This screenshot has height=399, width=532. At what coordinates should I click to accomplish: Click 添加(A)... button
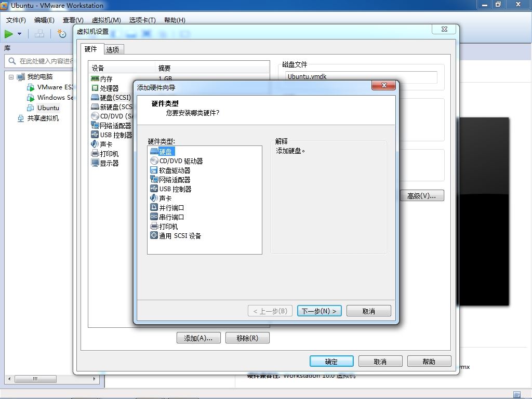[x=198, y=338]
